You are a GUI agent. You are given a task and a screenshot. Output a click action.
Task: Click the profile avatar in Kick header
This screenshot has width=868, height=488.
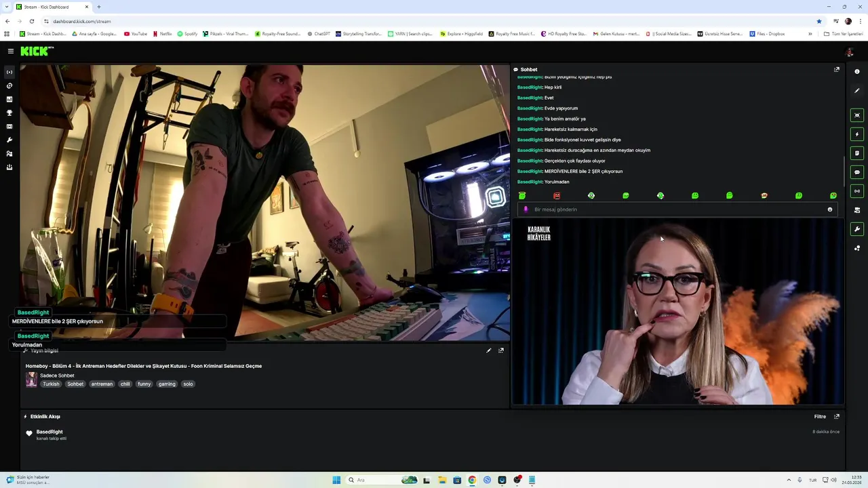pyautogui.click(x=849, y=52)
